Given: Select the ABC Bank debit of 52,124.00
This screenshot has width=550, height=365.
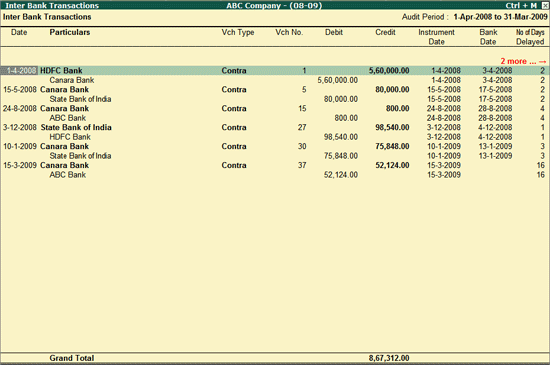Looking at the screenshot, I should coord(275,175).
